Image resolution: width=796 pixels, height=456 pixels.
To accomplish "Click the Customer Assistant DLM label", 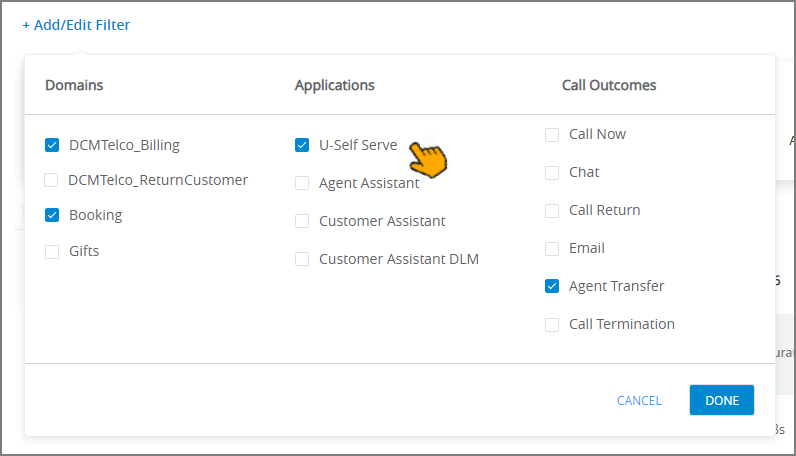I will point(399,259).
